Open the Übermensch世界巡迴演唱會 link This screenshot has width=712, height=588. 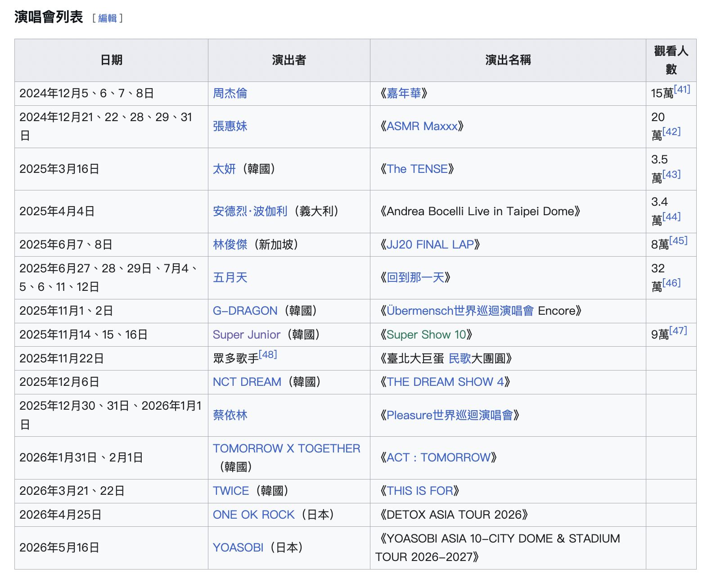pos(460,311)
